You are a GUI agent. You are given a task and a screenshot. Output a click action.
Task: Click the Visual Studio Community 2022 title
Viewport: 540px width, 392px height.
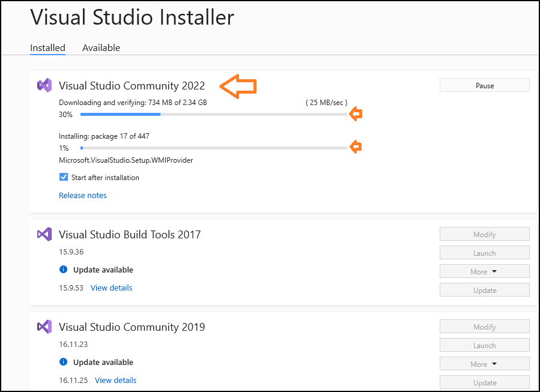132,85
